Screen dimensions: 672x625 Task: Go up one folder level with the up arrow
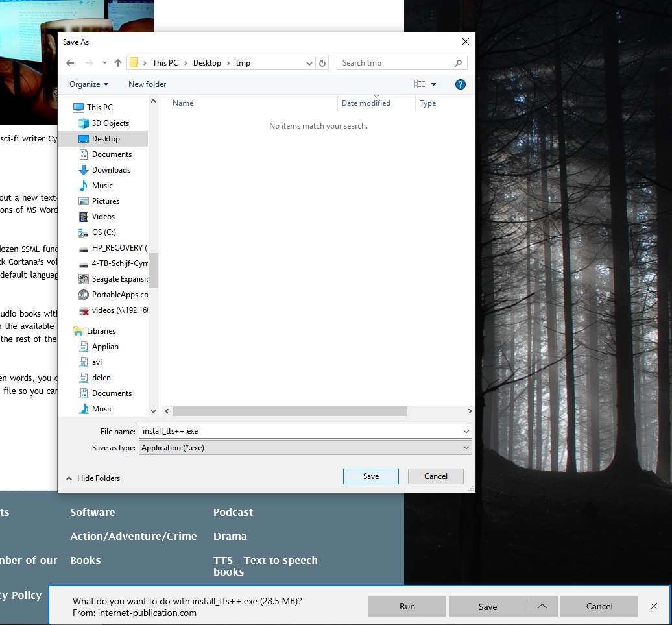point(118,63)
